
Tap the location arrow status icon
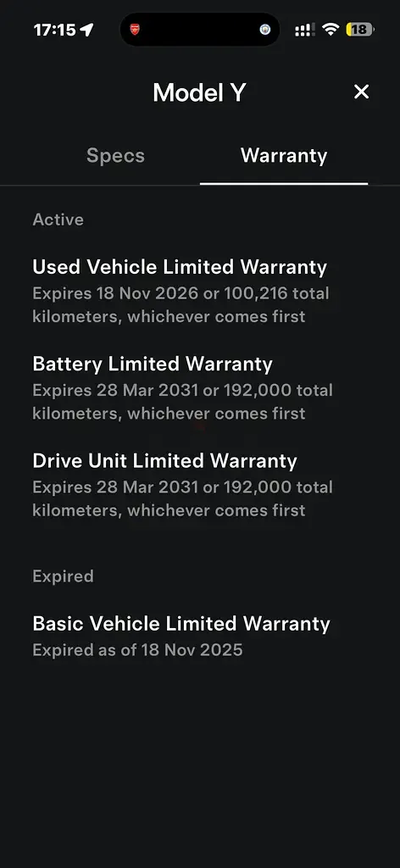[86, 30]
